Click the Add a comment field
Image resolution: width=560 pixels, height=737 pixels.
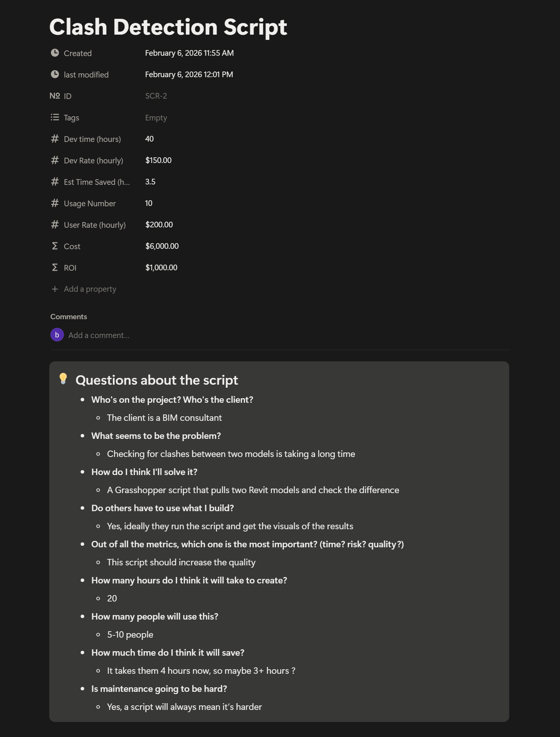99,335
